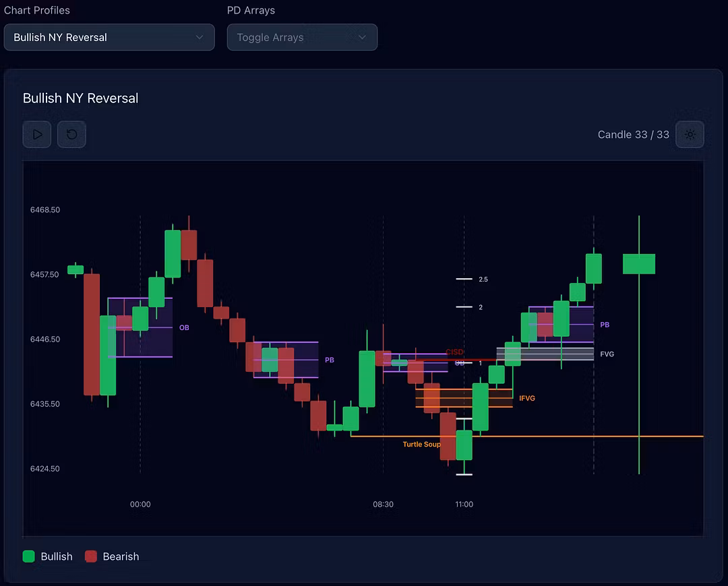The height and width of the screenshot is (586, 728).
Task: Click the 08:30 time axis marker
Action: 383,504
